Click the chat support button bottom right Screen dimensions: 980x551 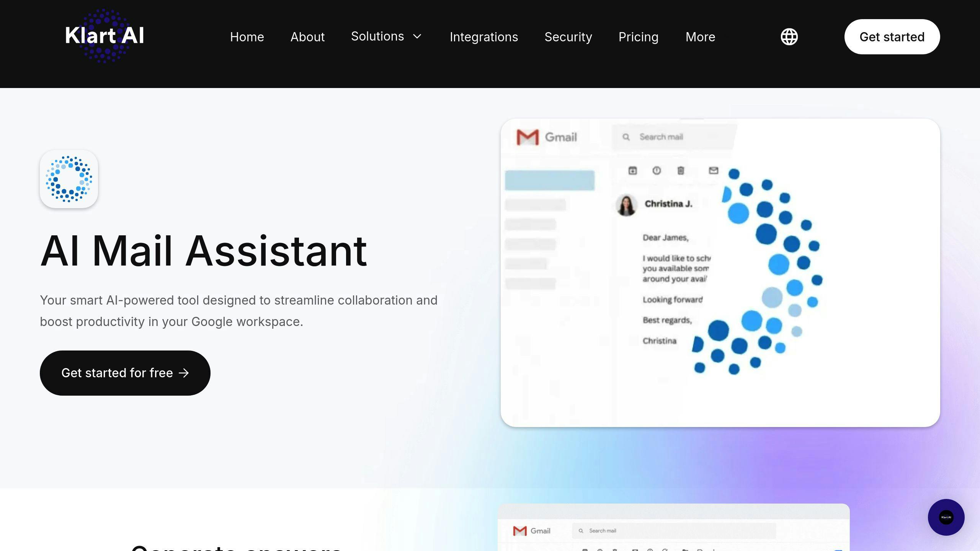(x=947, y=517)
